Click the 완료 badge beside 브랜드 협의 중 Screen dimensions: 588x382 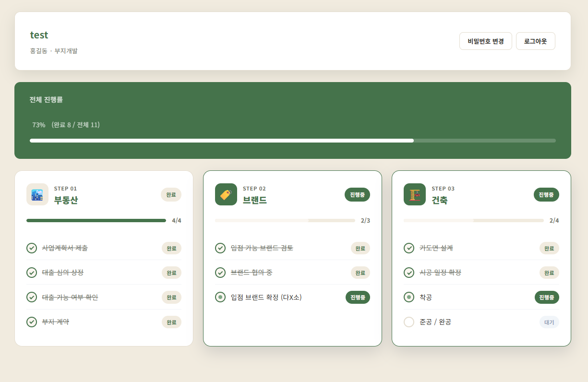coord(360,273)
